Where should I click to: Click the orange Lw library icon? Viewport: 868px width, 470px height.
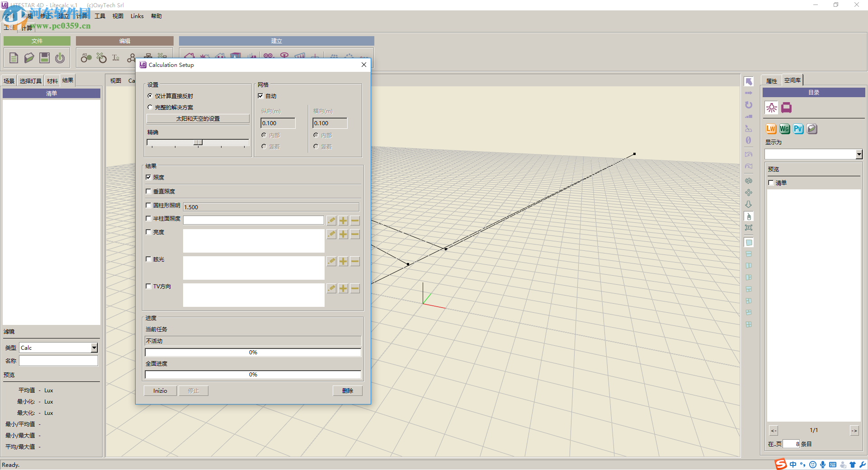(x=771, y=129)
